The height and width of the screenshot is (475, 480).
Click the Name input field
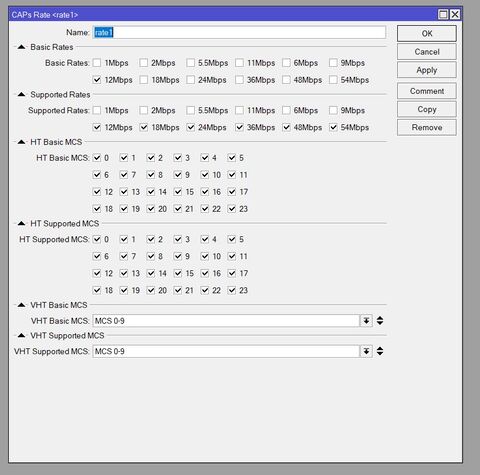[239, 32]
